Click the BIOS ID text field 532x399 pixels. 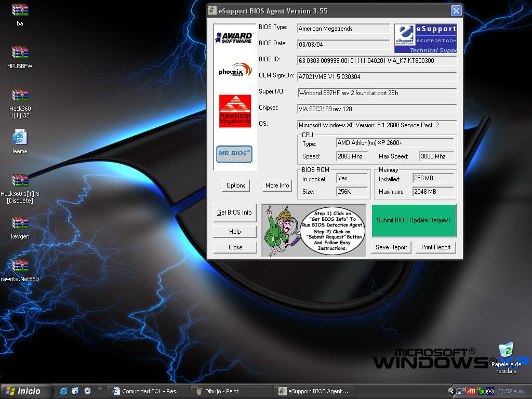coord(377,61)
